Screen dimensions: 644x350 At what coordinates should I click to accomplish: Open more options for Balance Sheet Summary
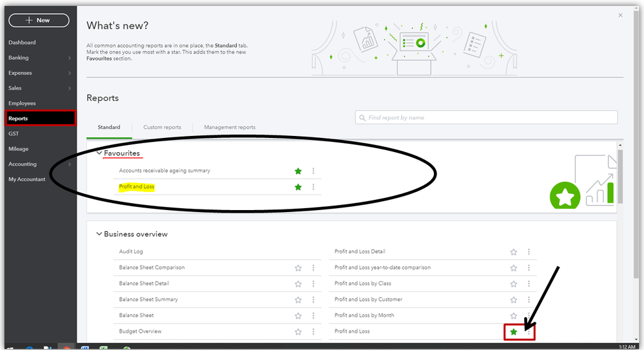click(313, 300)
